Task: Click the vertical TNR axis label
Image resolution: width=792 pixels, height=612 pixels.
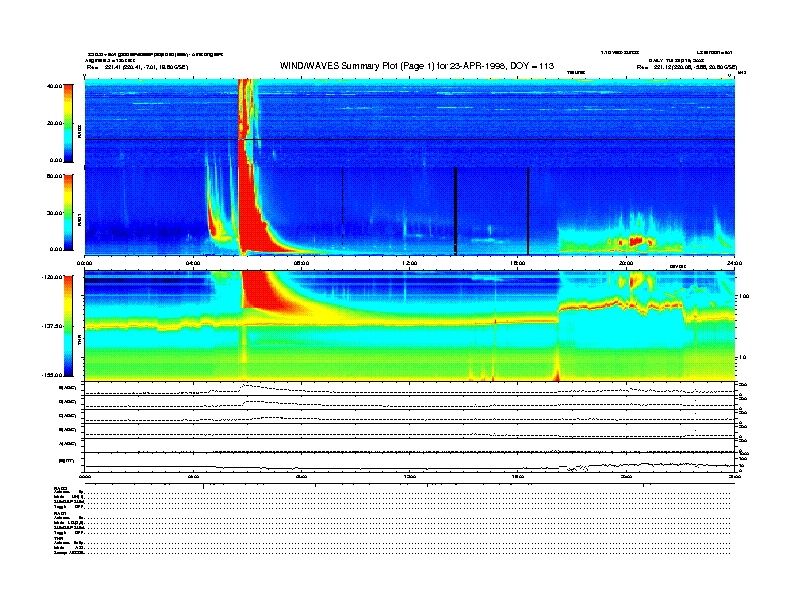Action: 79,341
